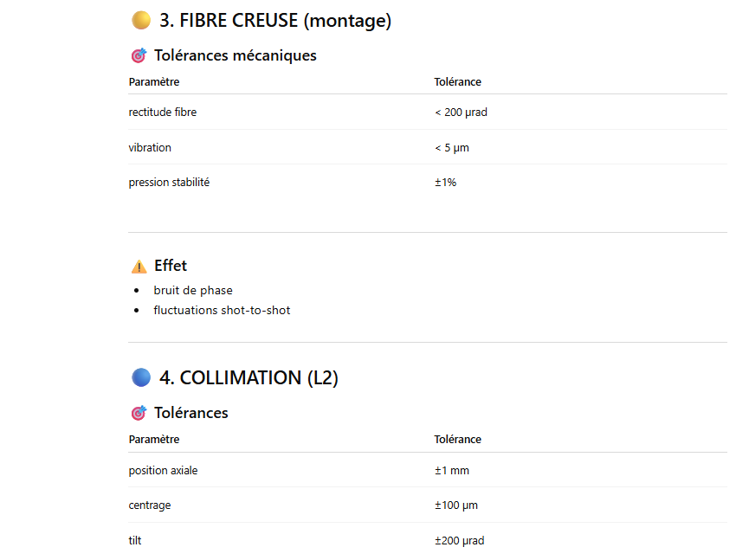Click the blue circle icon beside COLLIMATION
Viewport: 749px width, 560px height.
tap(141, 377)
